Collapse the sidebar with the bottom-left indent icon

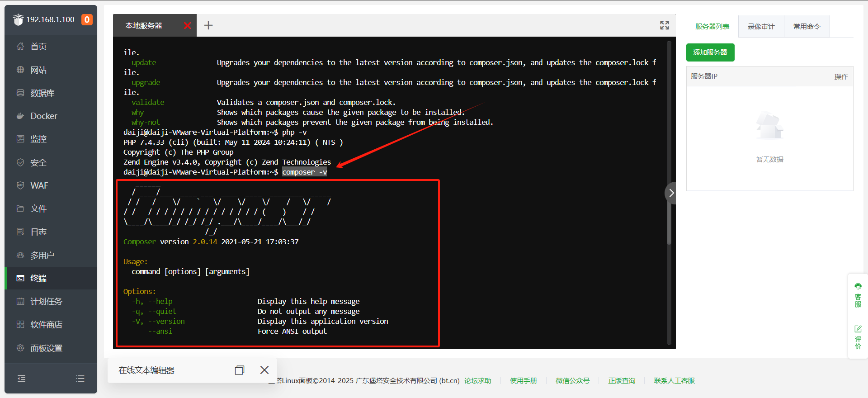(x=21, y=379)
